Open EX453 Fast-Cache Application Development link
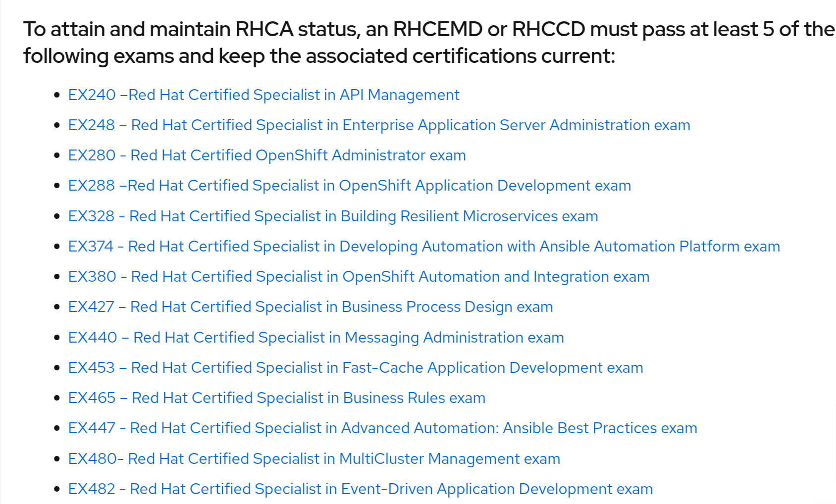Viewport: 836px width, 504px height. [x=356, y=367]
